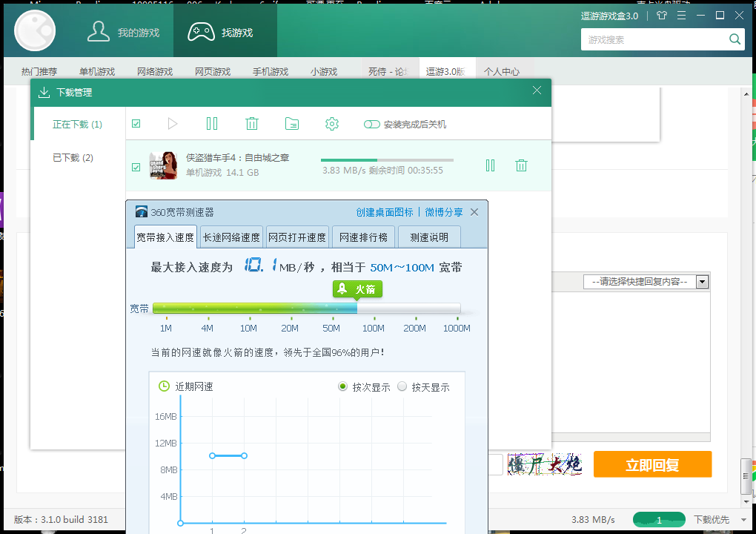Viewport: 756px width, 534px height.
Task: Click the 360宽带测速器 title icon
Action: [x=142, y=212]
